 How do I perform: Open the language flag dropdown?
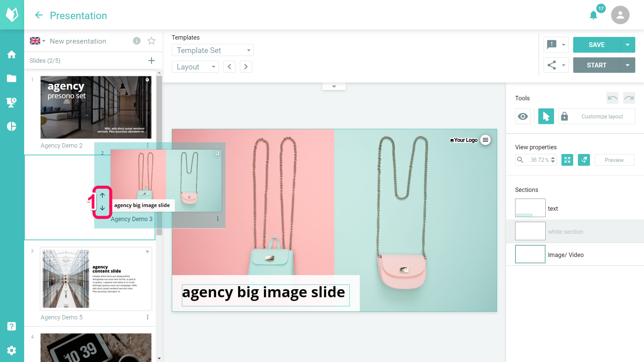37,41
